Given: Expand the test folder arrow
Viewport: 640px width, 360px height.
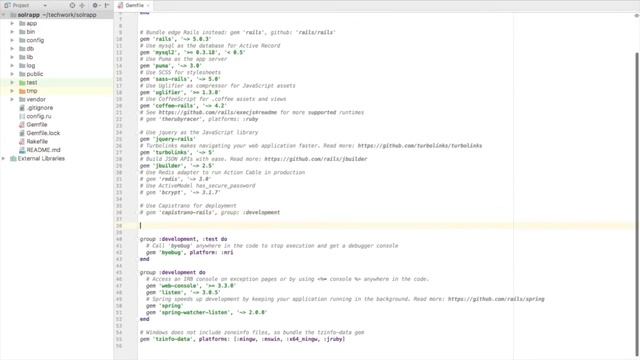Looking at the screenshot, I should coord(12,82).
